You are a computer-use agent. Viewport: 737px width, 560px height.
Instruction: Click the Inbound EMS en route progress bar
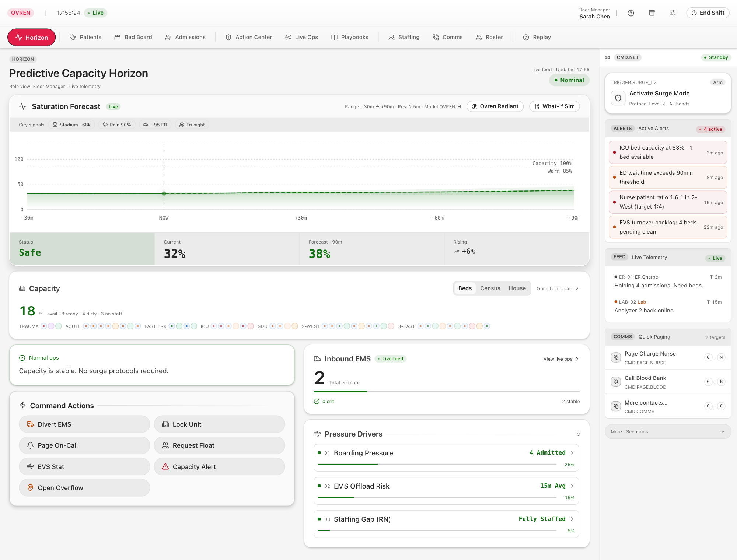(447, 392)
